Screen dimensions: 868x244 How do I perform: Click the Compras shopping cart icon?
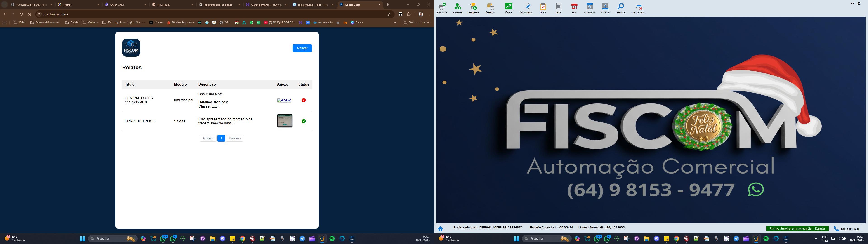pyautogui.click(x=473, y=8)
